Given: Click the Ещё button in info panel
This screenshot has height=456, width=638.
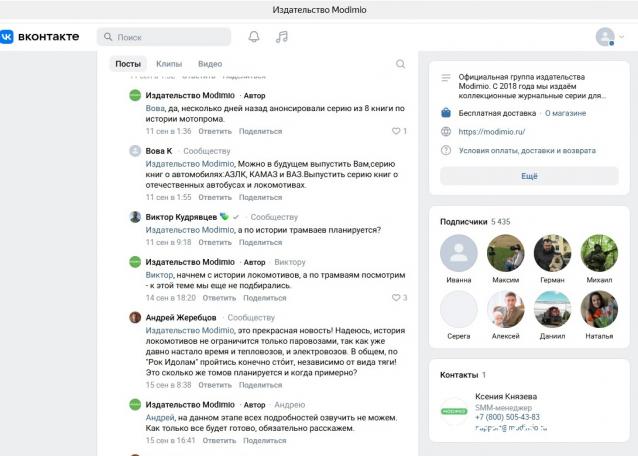Looking at the screenshot, I should click(529, 176).
